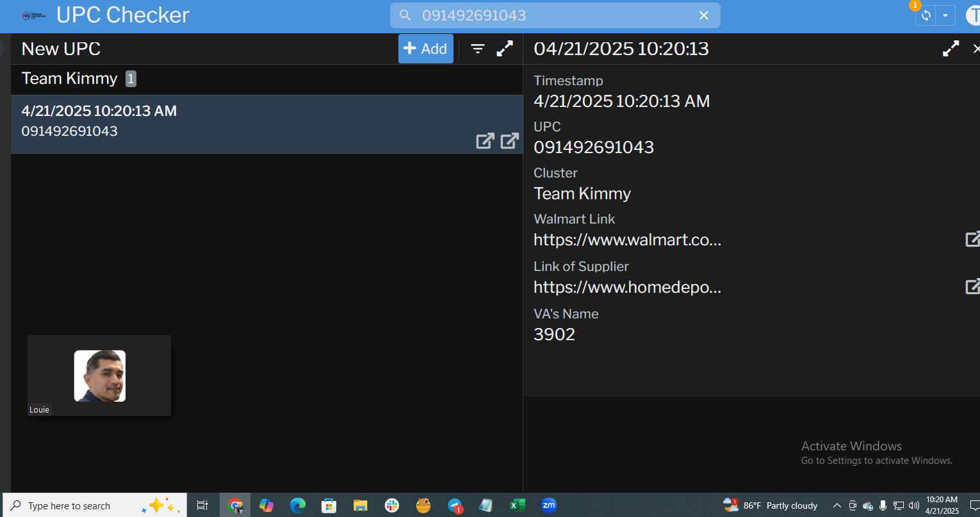
Task: Click the sync refresh icon in header
Action: [926, 16]
